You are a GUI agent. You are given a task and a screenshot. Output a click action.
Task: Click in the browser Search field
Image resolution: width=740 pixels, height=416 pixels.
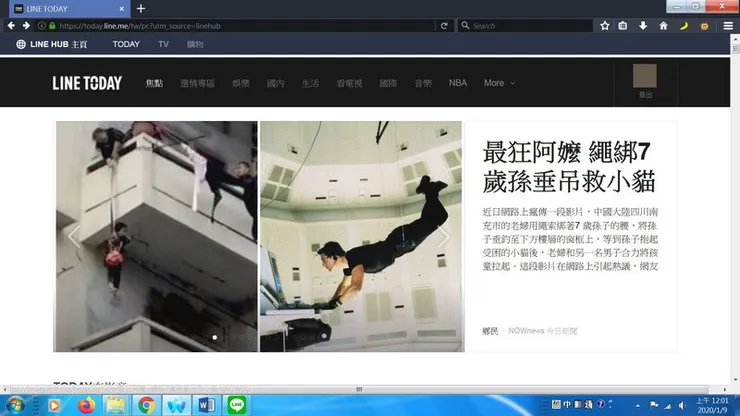coord(525,25)
